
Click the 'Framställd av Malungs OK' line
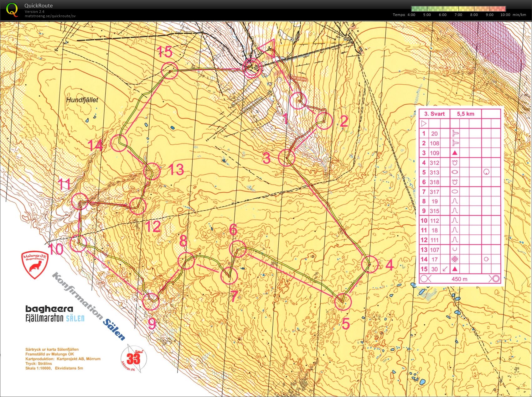click(49, 354)
